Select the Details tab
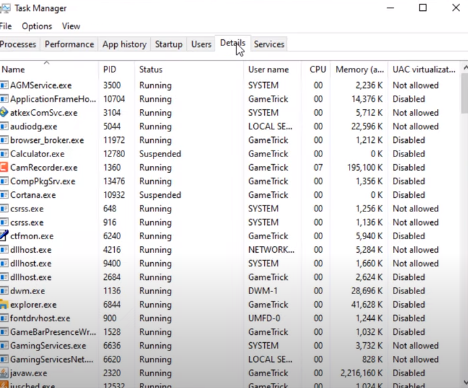Image resolution: width=468 pixels, height=388 pixels. point(232,43)
